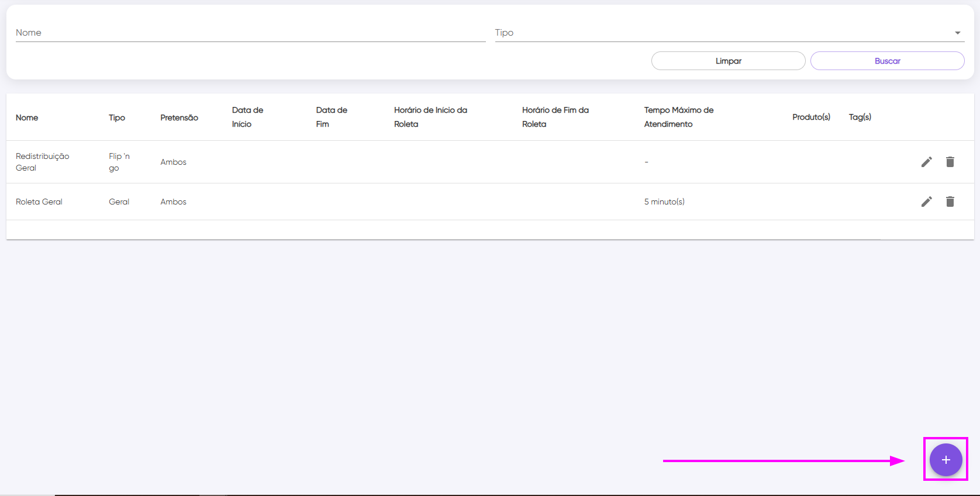The height and width of the screenshot is (496, 980).
Task: Click the Limpar button
Action: (728, 61)
